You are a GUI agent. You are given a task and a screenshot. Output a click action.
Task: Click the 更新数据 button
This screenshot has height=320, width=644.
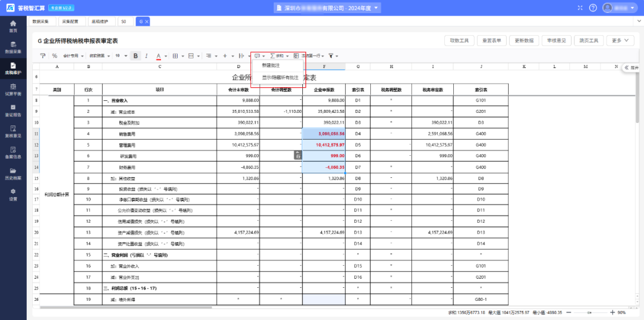(x=524, y=41)
